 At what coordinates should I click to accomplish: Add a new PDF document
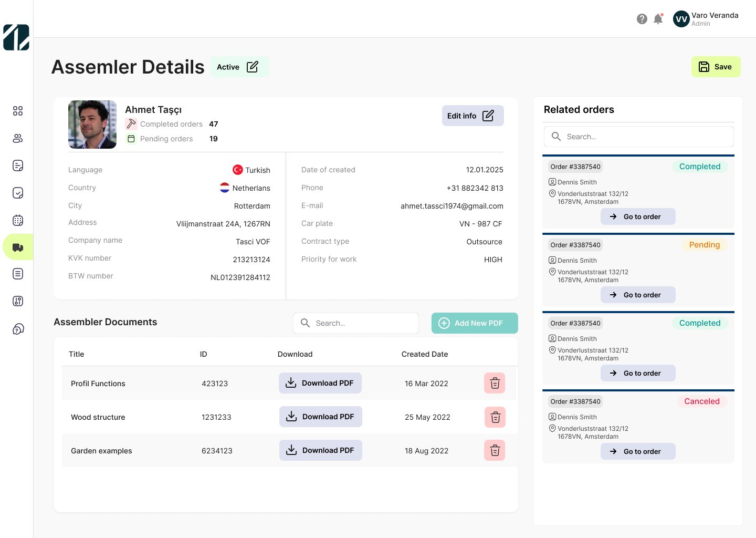pos(475,323)
